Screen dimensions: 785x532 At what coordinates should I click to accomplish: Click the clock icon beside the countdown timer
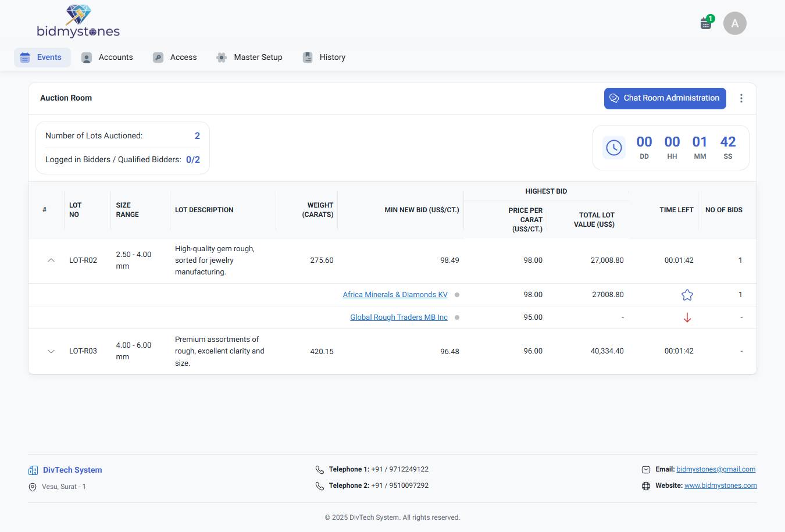click(x=614, y=147)
